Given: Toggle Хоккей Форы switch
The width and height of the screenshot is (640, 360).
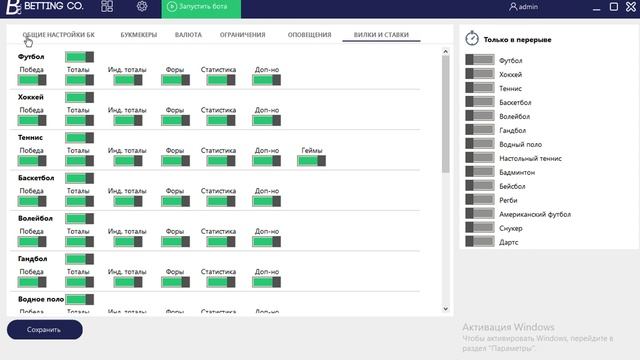Looking at the screenshot, I should point(176,120).
